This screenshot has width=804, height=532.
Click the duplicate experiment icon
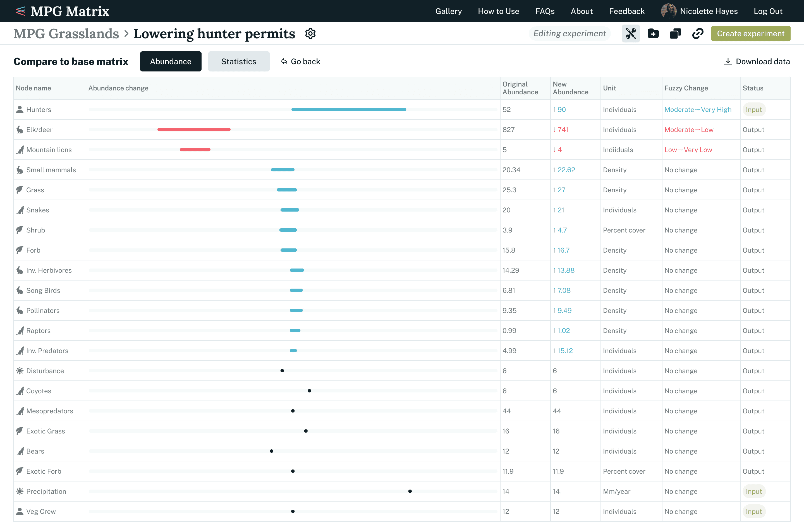pyautogui.click(x=675, y=33)
